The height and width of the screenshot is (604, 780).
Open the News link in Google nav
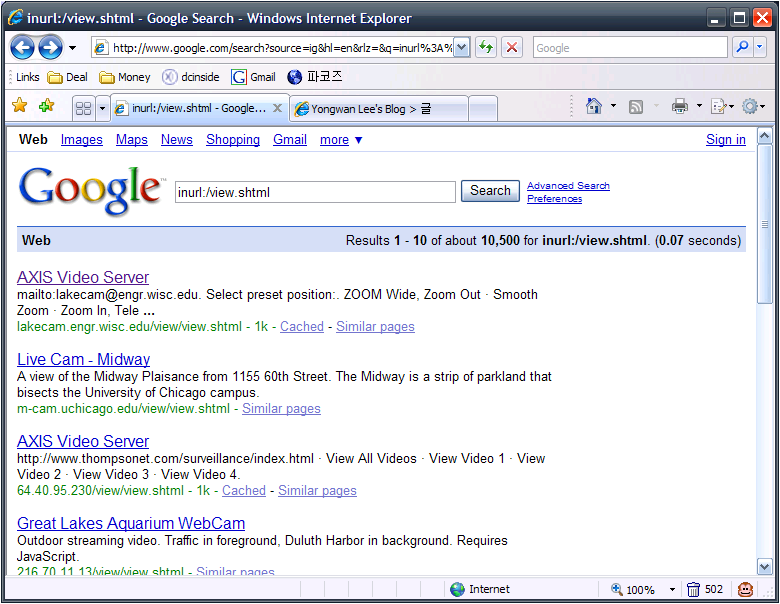tap(177, 140)
